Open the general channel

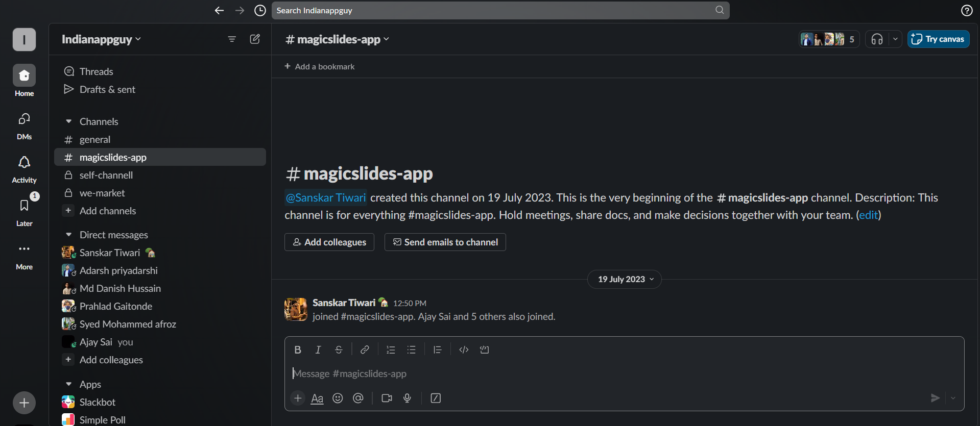coord(160,139)
